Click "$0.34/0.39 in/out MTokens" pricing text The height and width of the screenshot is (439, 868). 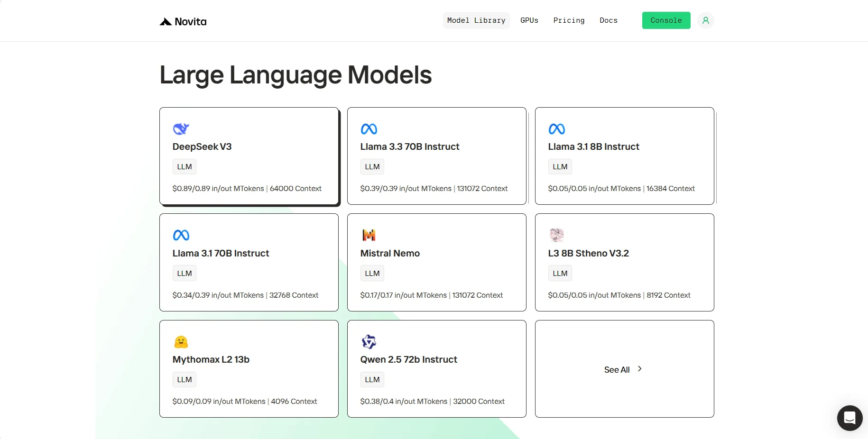[218, 295]
